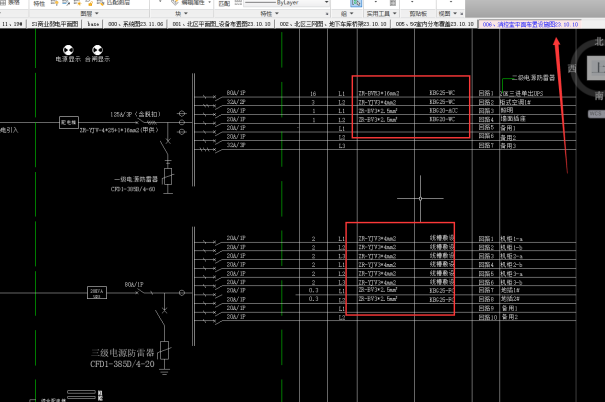Select the 电表箱 meter box symbol
The height and width of the screenshot is (402, 605).
[69, 122]
